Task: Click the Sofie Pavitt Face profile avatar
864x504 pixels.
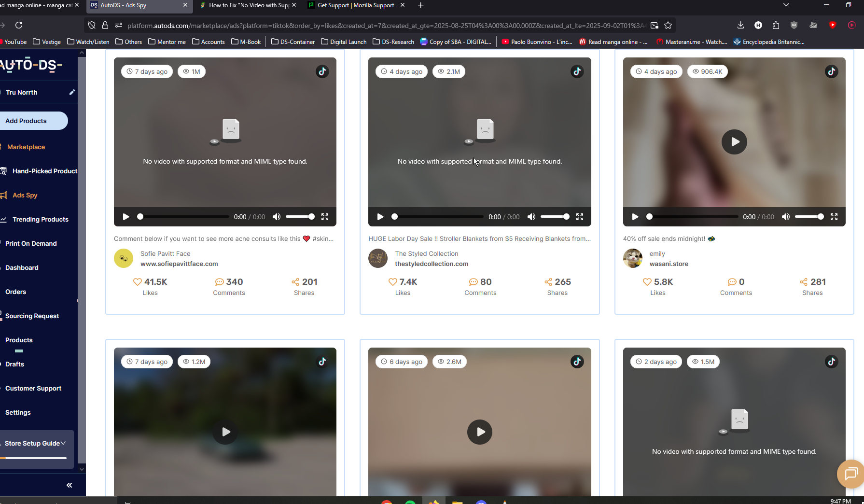Action: click(124, 258)
